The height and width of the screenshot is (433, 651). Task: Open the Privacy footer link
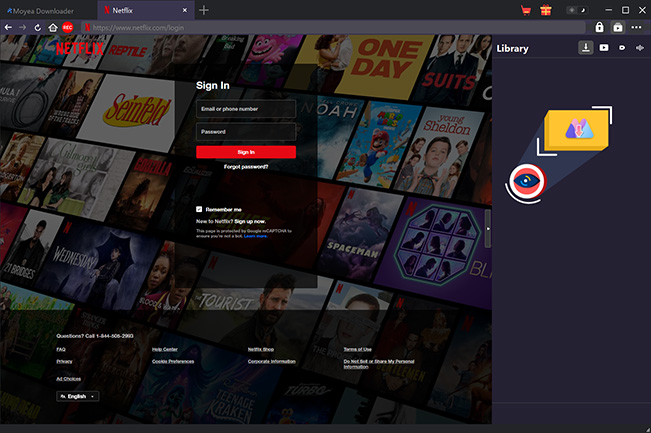point(64,361)
